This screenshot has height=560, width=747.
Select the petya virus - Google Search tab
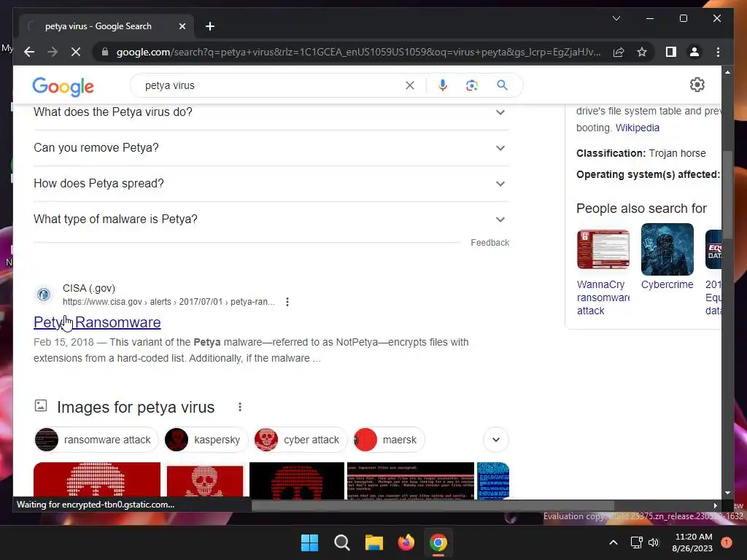(98, 26)
